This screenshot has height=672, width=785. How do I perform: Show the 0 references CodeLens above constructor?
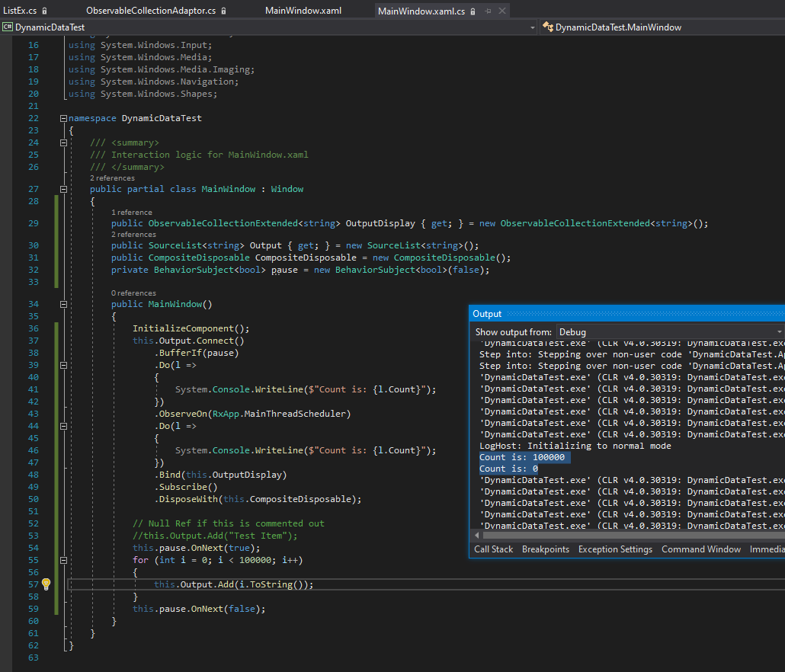[133, 293]
